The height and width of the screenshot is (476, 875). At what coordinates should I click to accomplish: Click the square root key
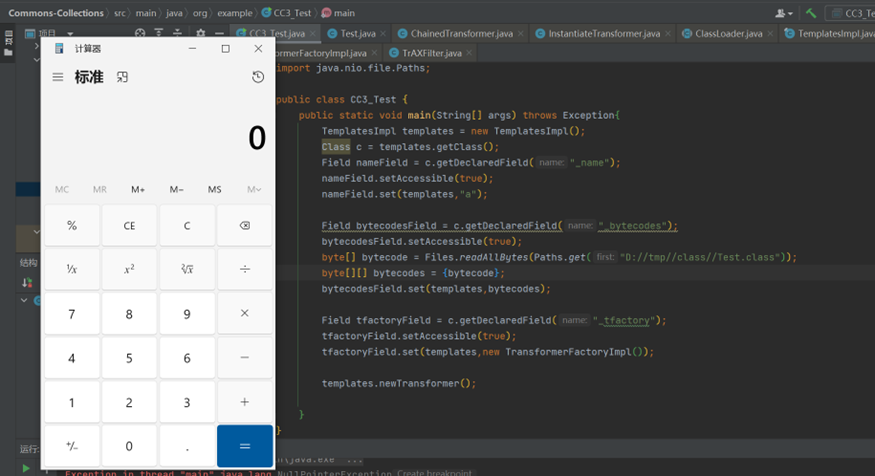click(x=187, y=269)
